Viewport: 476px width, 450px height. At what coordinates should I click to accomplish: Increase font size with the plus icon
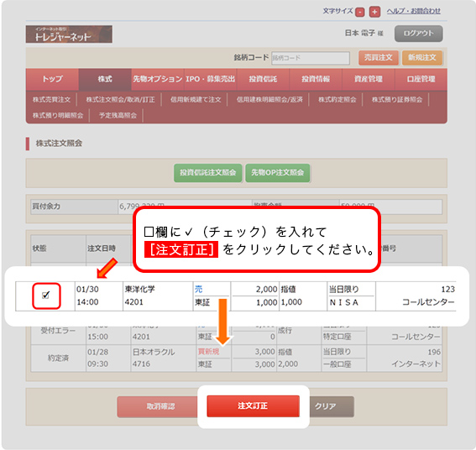coord(374,12)
